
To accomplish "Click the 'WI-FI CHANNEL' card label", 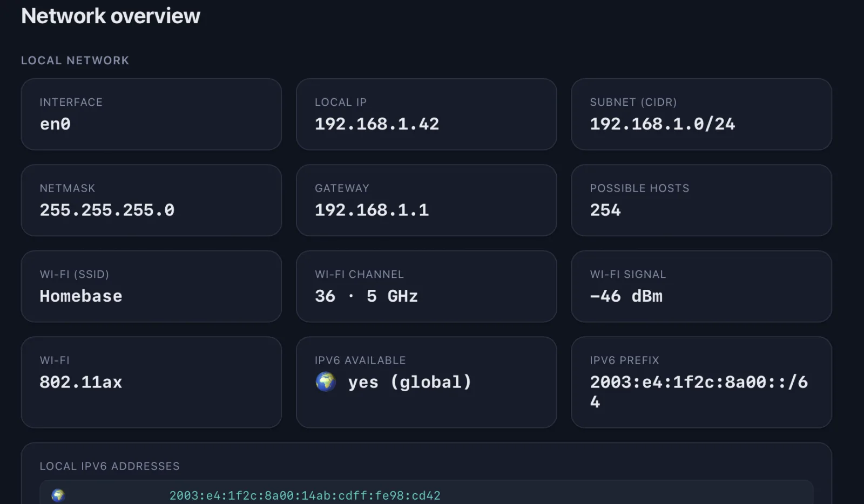I will point(360,274).
